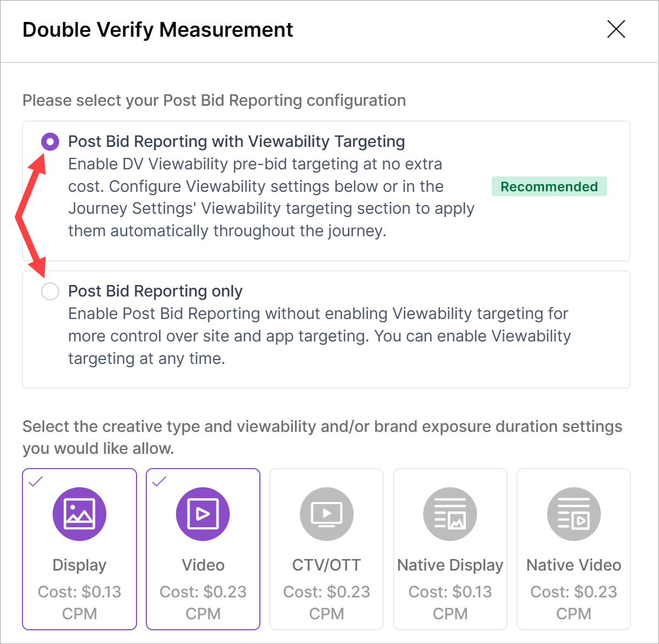Click the gray Native Video icon
Image resolution: width=659 pixels, height=644 pixels.
tap(573, 514)
